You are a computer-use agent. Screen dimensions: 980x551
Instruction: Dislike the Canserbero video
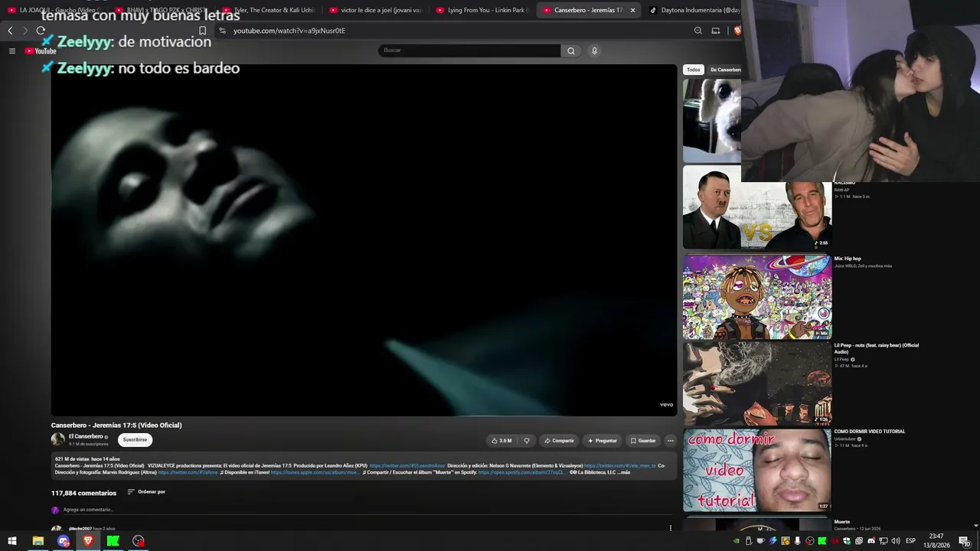tap(527, 441)
